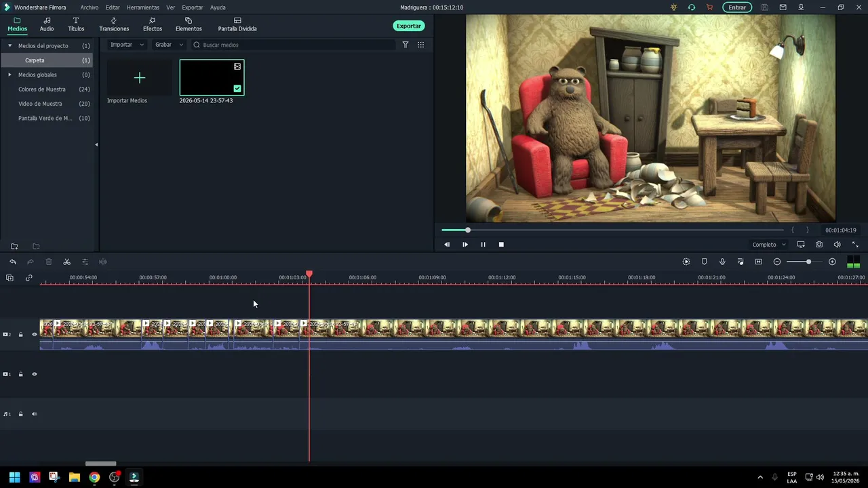
Task: Hide video track 2 with eye icon
Action: (x=35, y=334)
